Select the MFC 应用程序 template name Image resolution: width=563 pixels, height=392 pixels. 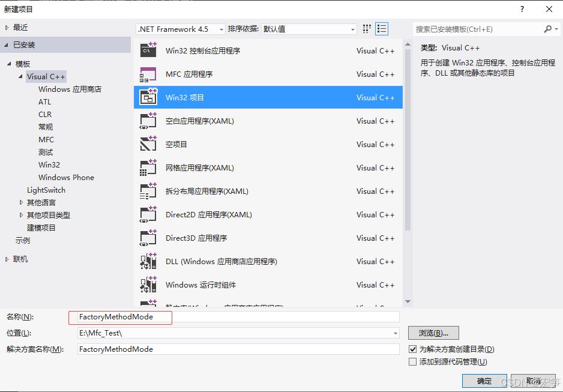click(189, 74)
